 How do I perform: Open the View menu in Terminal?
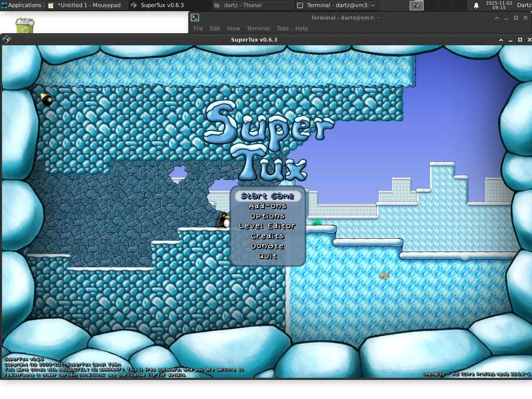click(233, 28)
